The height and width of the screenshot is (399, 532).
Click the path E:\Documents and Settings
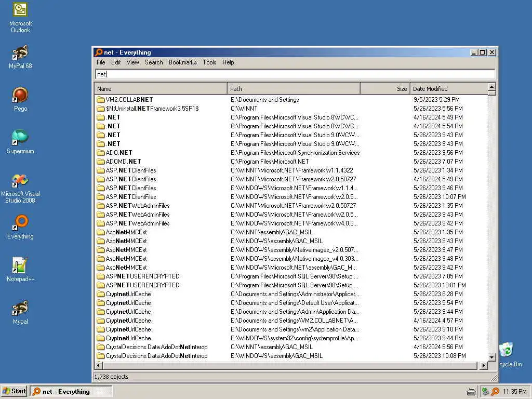click(x=264, y=99)
